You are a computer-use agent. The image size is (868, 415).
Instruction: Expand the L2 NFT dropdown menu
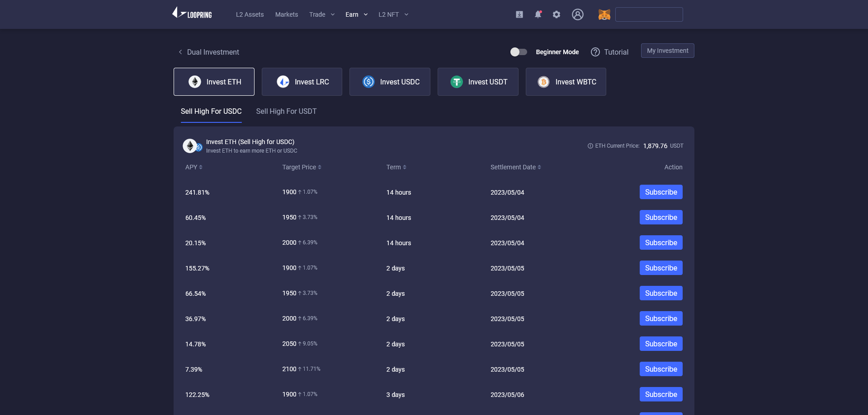click(393, 14)
